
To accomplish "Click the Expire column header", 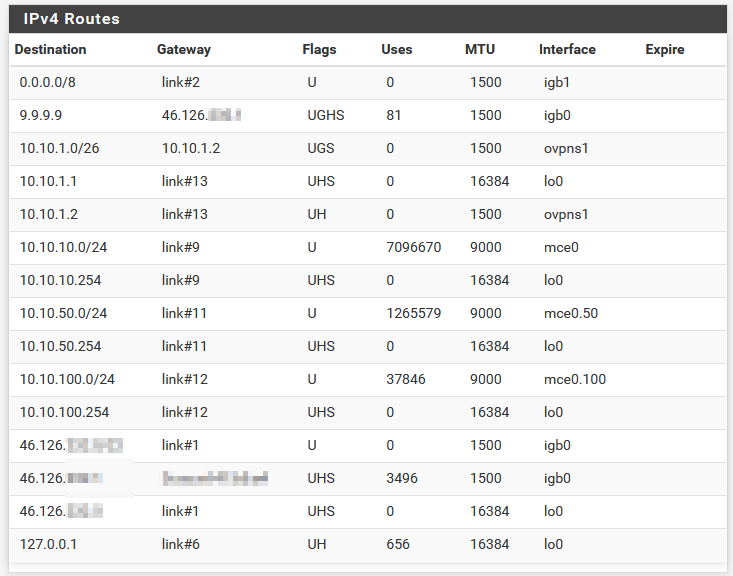I will (665, 50).
